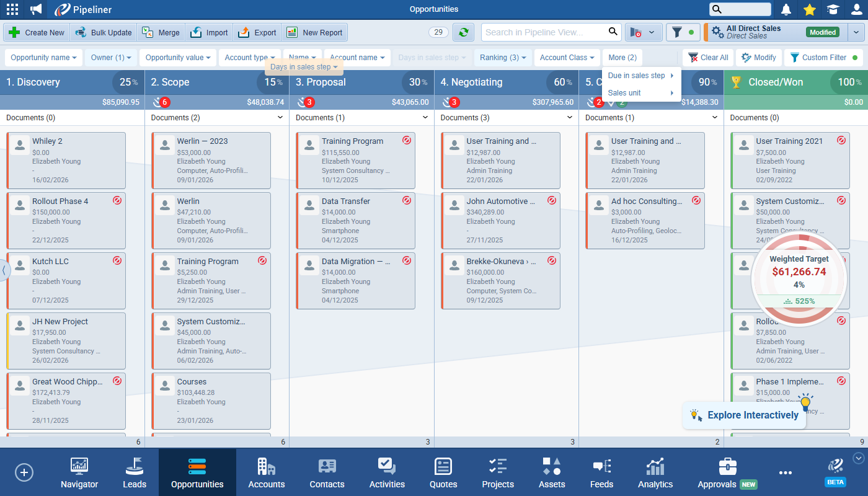Click the favorites star icon
Viewport: 868px width, 496px height.
809,9
